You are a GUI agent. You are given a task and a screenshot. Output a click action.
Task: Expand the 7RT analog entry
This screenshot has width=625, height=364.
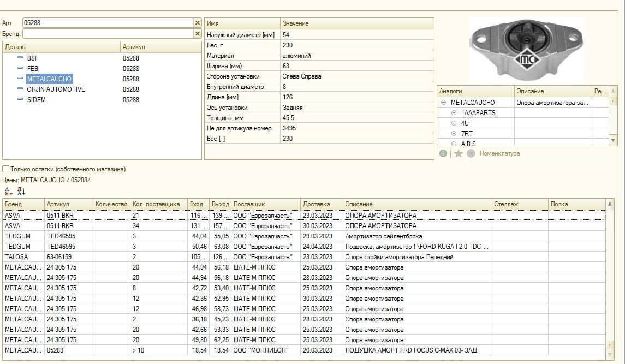[x=454, y=134]
